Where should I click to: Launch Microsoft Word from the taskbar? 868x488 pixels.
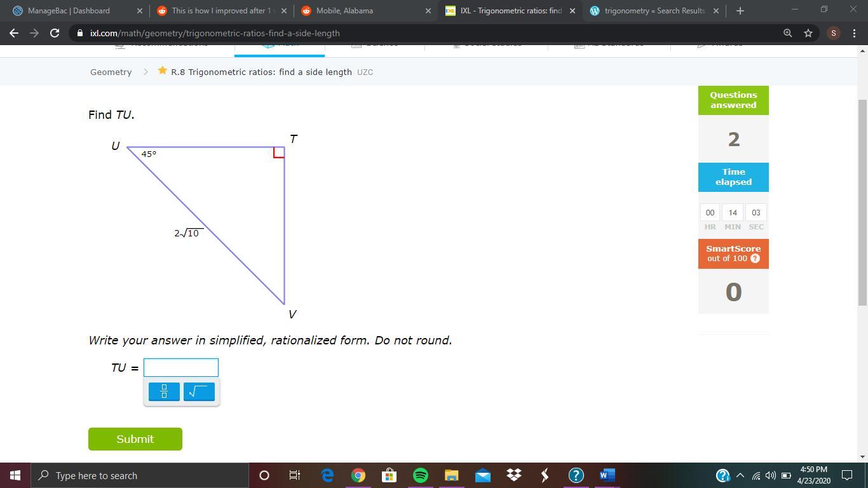pyautogui.click(x=607, y=475)
